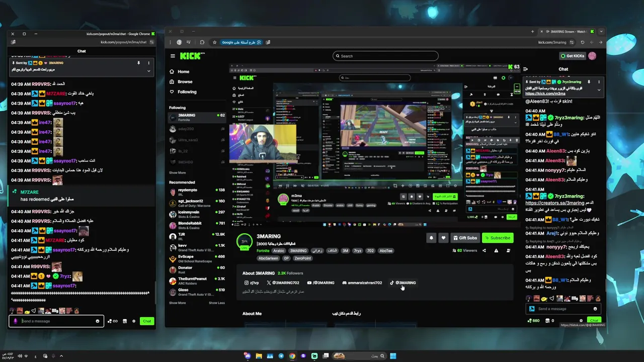Open reydempto recommended channel

[197, 192]
